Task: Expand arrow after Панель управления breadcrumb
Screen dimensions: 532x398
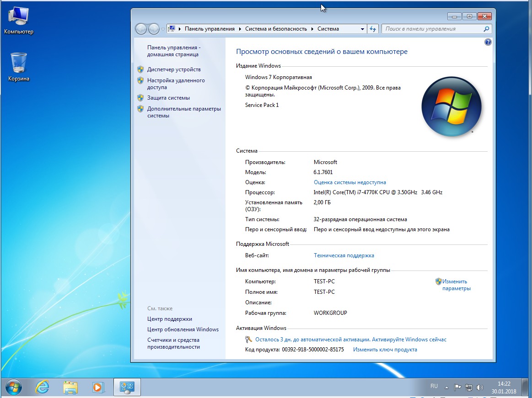Action: point(240,29)
